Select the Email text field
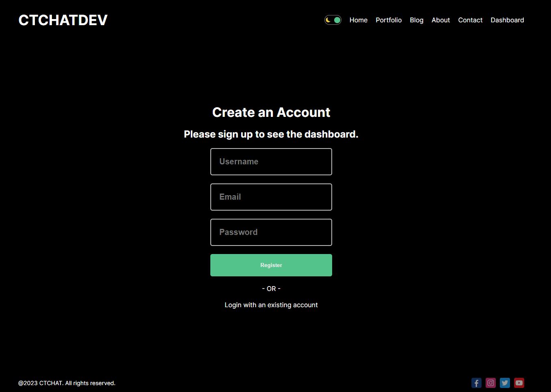This screenshot has width=551, height=392. 271,197
